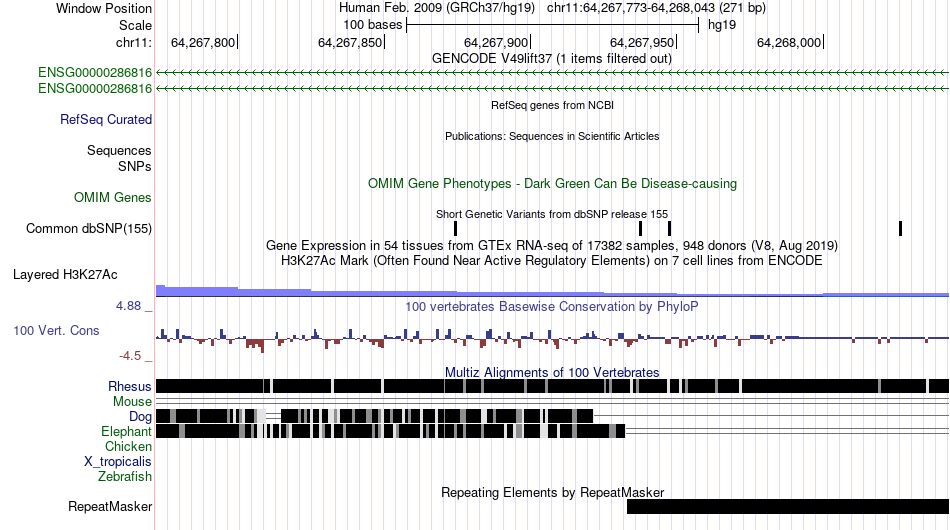The height and width of the screenshot is (530, 950).
Task: Click the Dog alignment block track
Action: [374, 416]
